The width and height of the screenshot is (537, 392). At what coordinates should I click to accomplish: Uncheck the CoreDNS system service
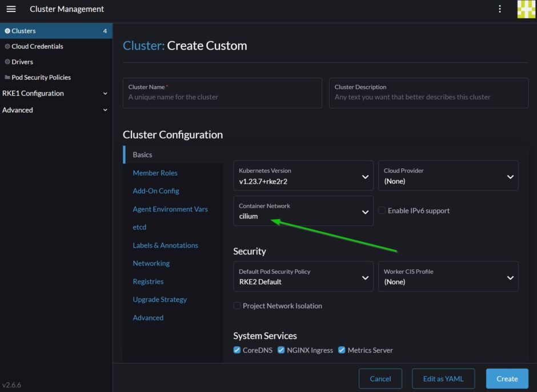pos(237,350)
